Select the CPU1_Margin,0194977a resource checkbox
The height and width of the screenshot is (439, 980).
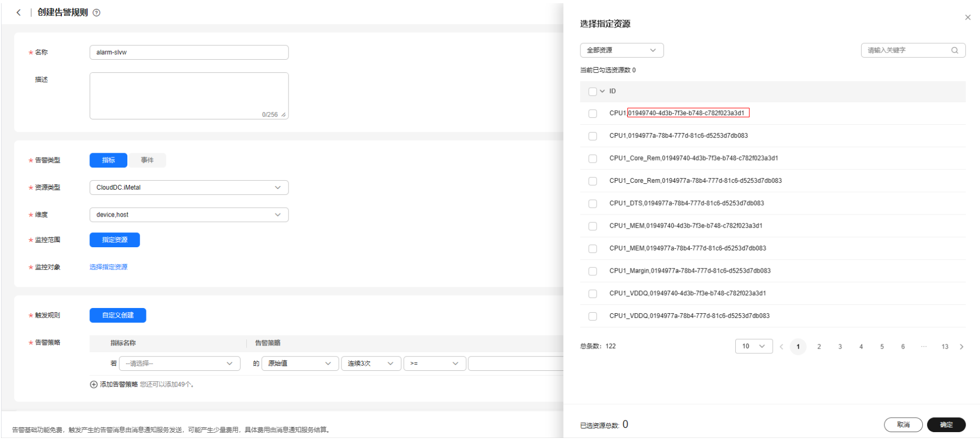593,271
